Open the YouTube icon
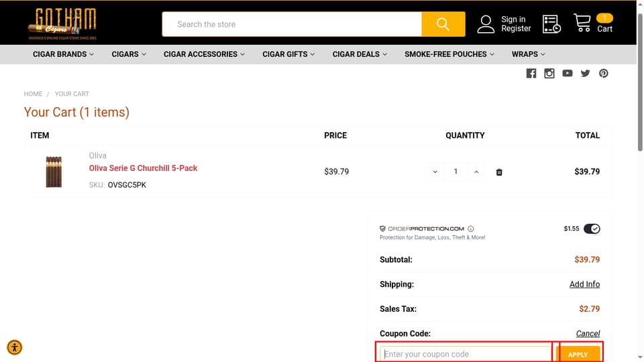The height and width of the screenshot is (362, 644). click(568, 74)
